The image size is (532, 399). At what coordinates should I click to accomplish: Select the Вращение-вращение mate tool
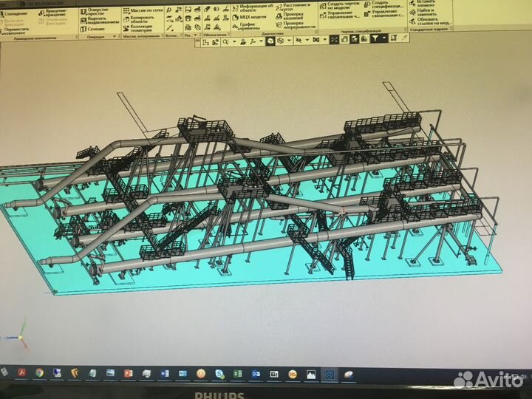pos(52,13)
